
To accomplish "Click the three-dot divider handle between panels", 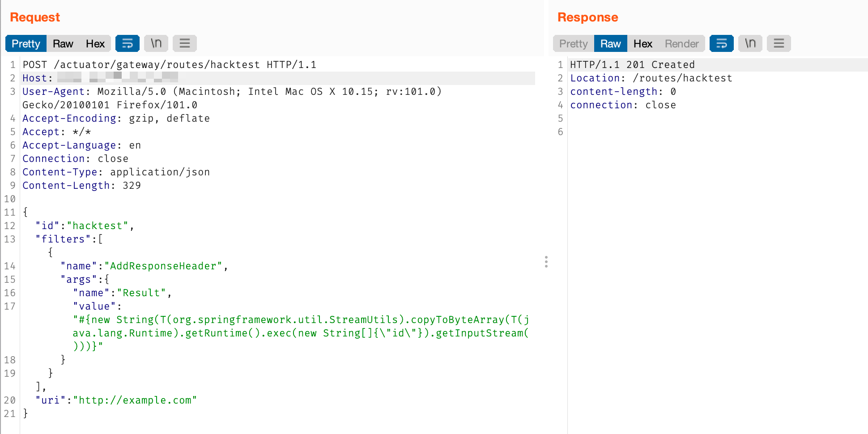I will click(546, 262).
